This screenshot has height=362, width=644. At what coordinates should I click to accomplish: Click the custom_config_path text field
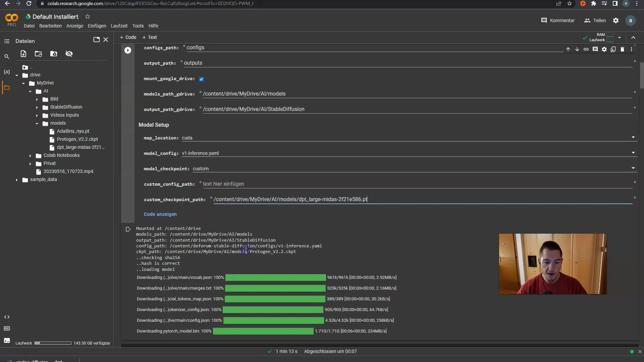click(x=417, y=184)
